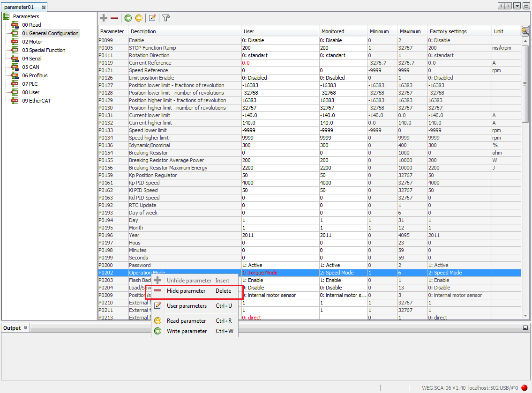Open column customization via the wand icon
Viewport: 532px width, 393px height.
click(525, 30)
